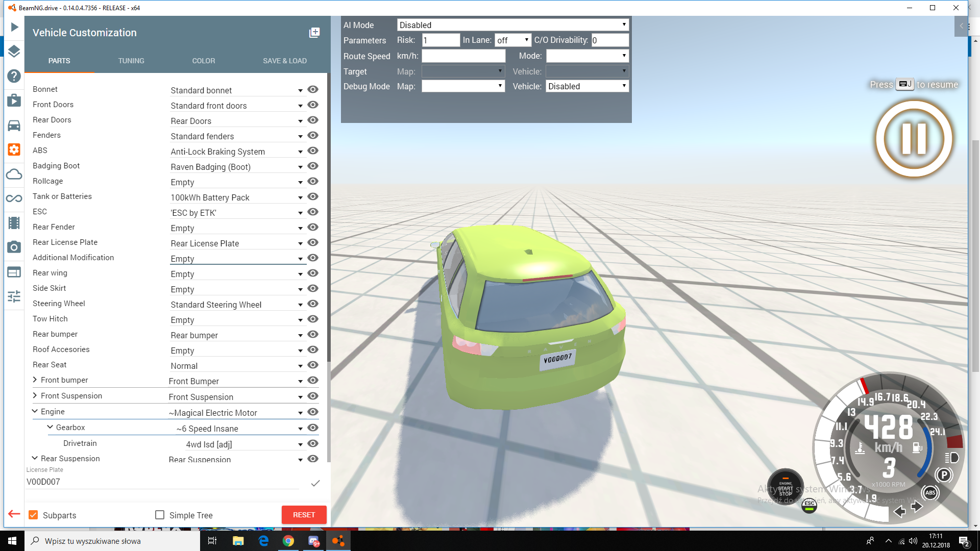
Task: Open the Debug Mode Map dropdown
Action: pos(463,86)
